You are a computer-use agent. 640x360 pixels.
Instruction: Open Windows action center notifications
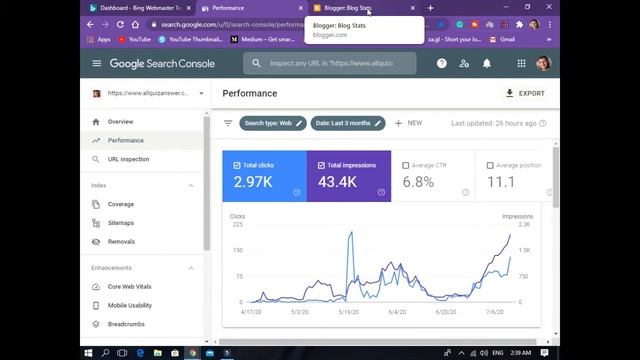click(544, 353)
